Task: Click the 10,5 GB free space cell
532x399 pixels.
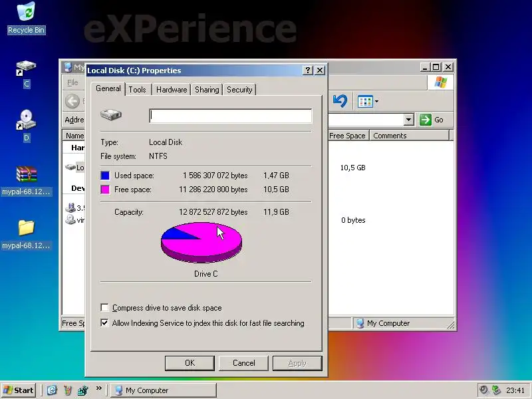Action: click(x=353, y=168)
